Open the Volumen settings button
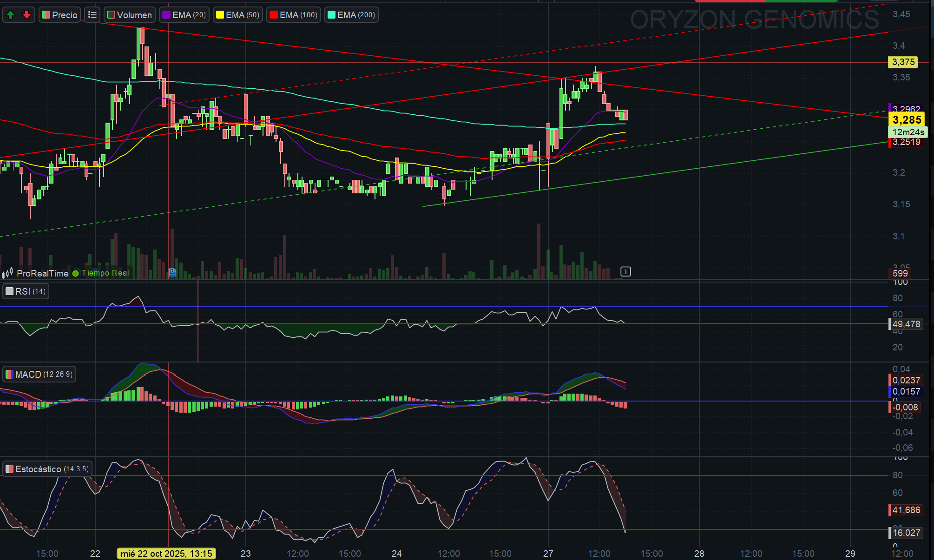The image size is (934, 560). tap(130, 15)
